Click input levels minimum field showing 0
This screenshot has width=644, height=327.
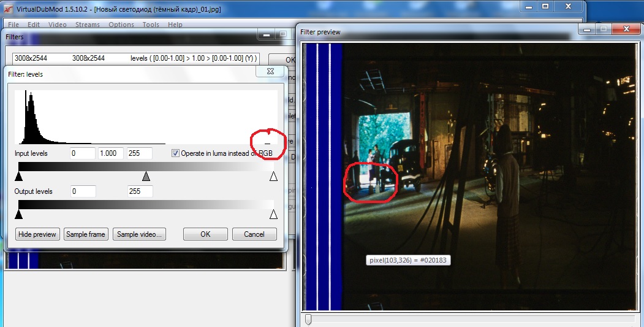tap(83, 153)
